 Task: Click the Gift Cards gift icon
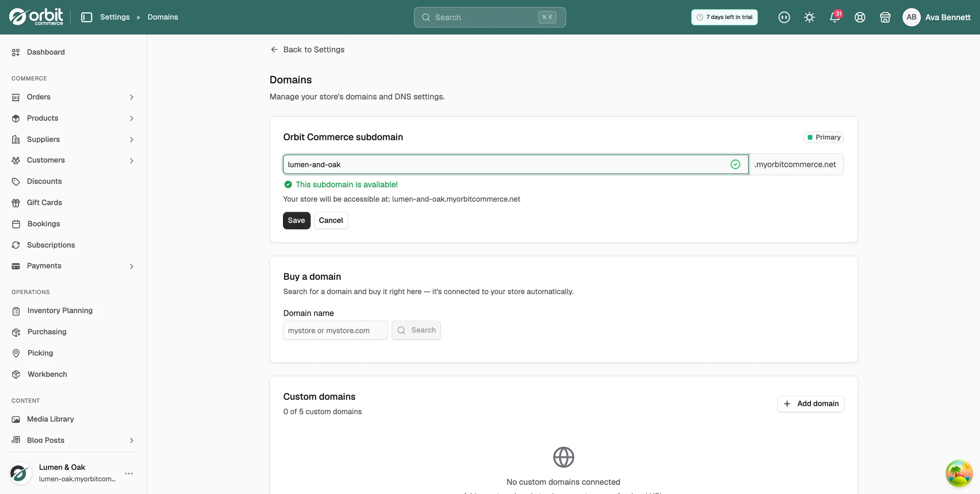pyautogui.click(x=16, y=203)
